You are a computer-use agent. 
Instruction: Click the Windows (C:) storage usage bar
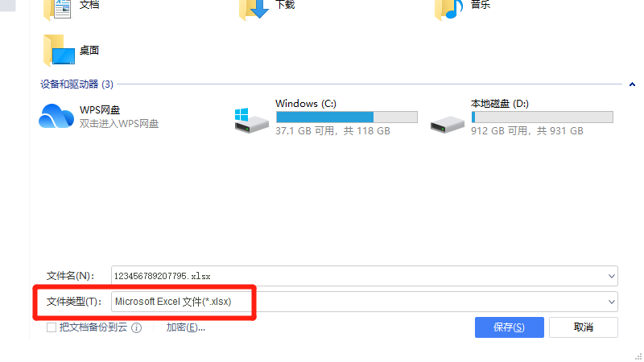pos(347,117)
